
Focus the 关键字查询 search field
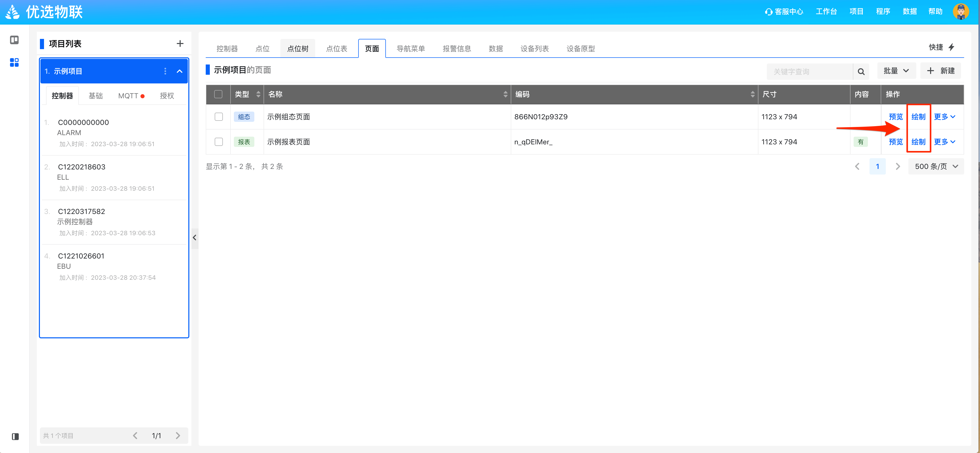pos(810,72)
